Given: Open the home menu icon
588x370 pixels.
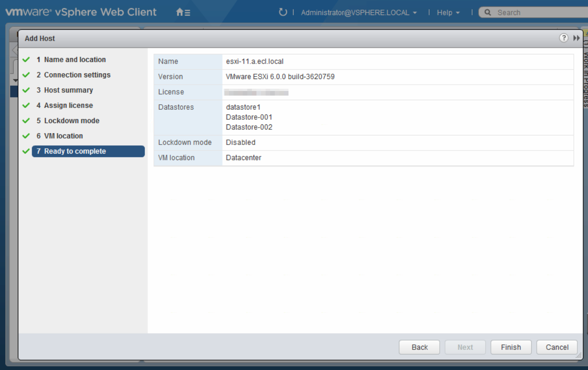Looking at the screenshot, I should coord(183,13).
